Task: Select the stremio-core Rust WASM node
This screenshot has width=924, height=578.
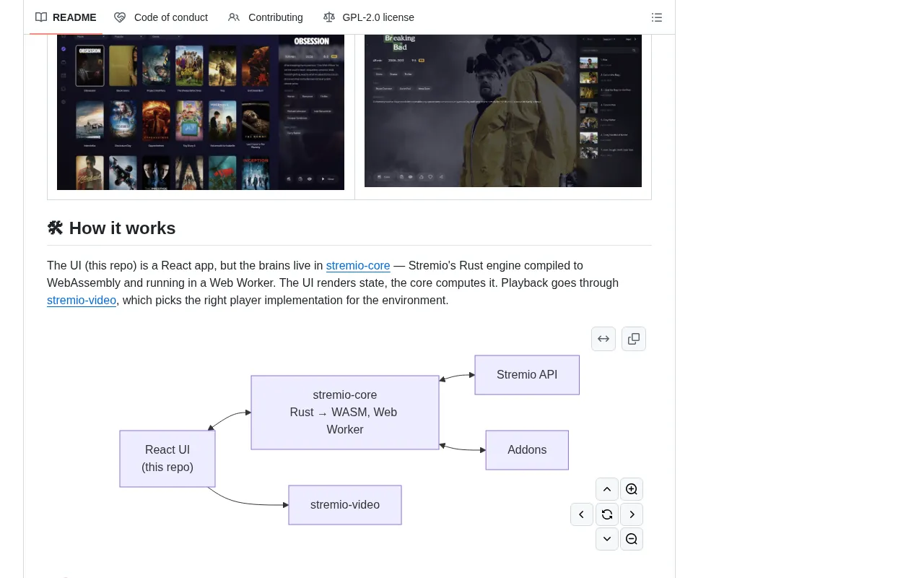Action: click(345, 413)
